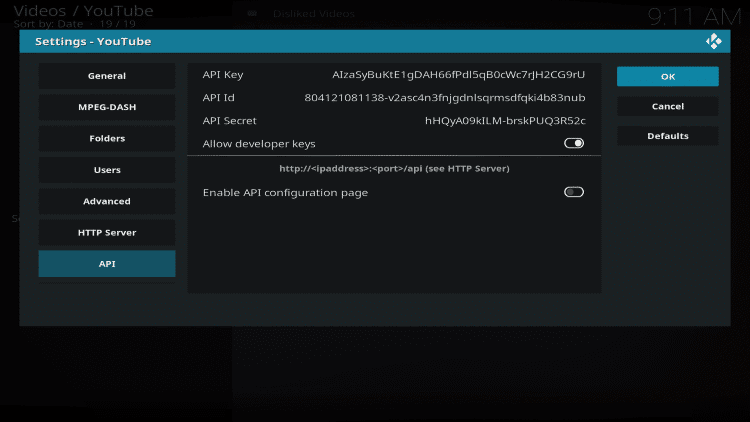Click the 9:11 AM clock display
Viewport: 750px width, 422px height.
click(x=694, y=16)
